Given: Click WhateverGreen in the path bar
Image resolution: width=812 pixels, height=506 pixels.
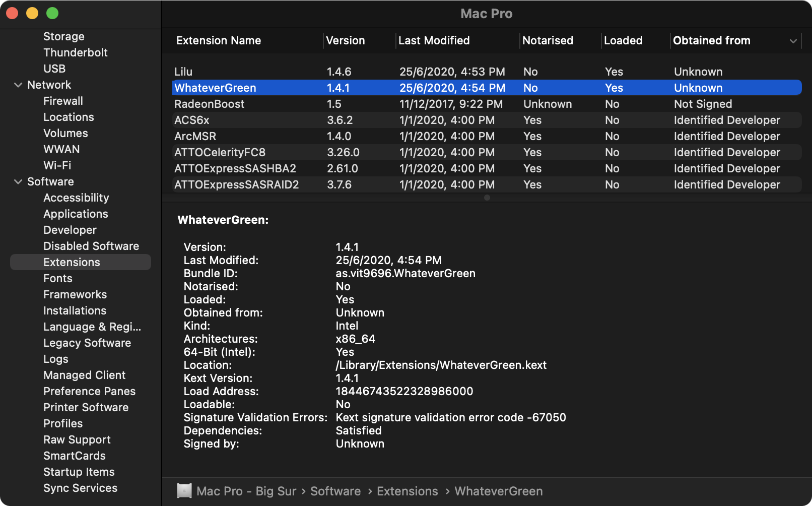Looking at the screenshot, I should 499,491.
